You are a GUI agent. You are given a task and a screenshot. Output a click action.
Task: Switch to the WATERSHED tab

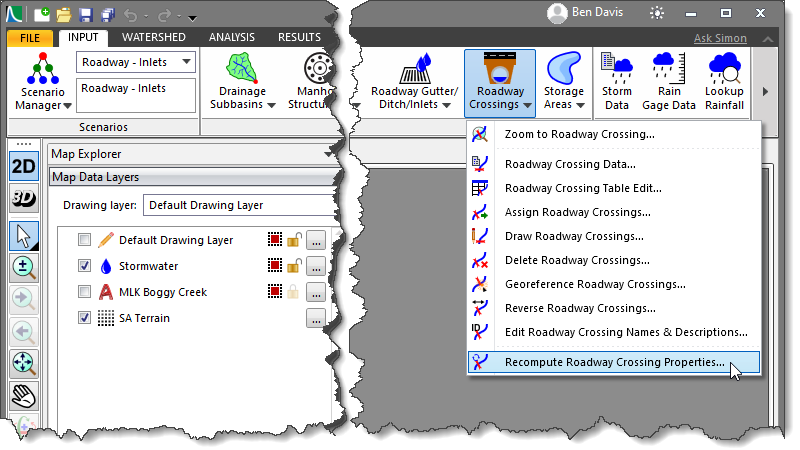pos(154,37)
